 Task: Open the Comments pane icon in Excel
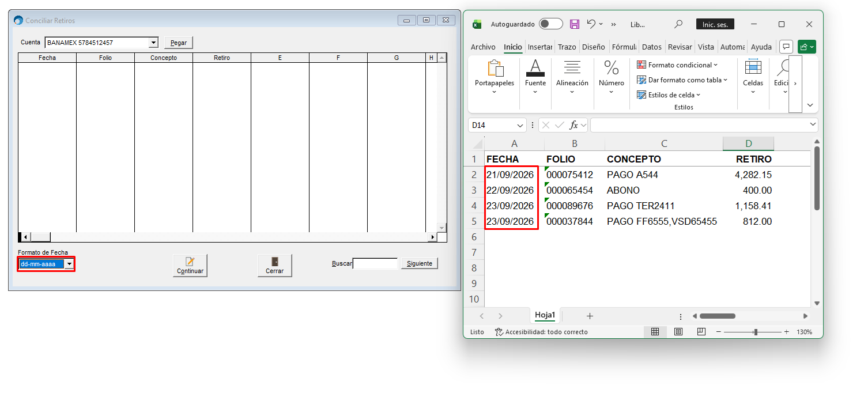(786, 47)
